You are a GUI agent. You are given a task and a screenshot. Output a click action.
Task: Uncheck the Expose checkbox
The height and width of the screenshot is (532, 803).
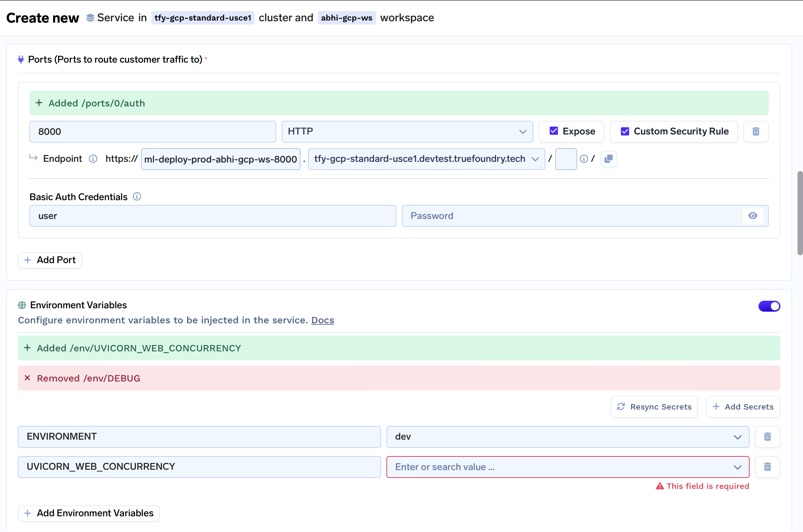(554, 131)
